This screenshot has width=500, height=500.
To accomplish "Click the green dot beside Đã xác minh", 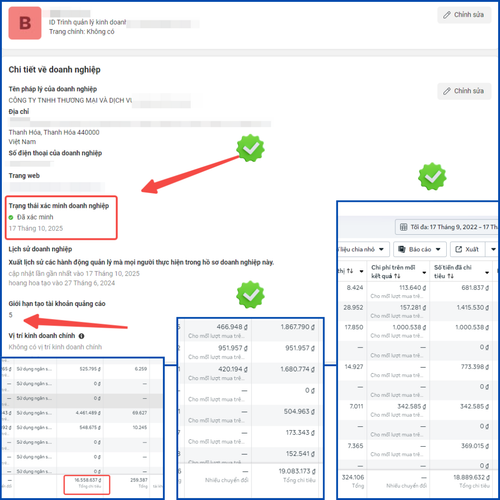I will pyautogui.click(x=11, y=217).
